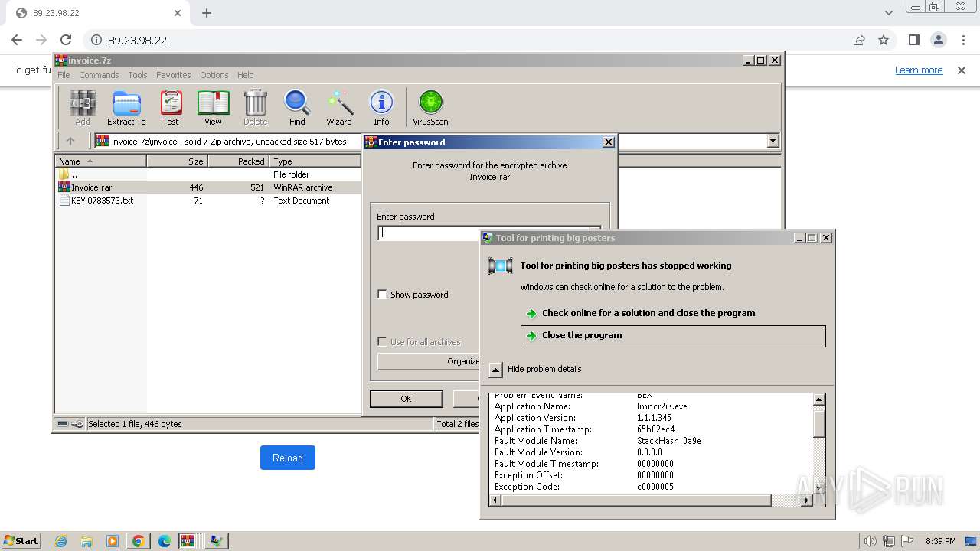The width and height of the screenshot is (980, 551).
Task: Go up one folder level arrow
Action: [x=70, y=141]
